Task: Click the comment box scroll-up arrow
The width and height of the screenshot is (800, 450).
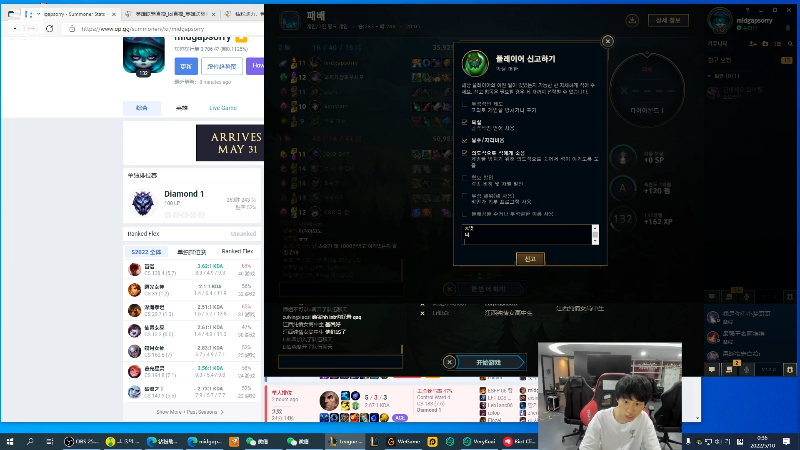Action: tap(595, 228)
